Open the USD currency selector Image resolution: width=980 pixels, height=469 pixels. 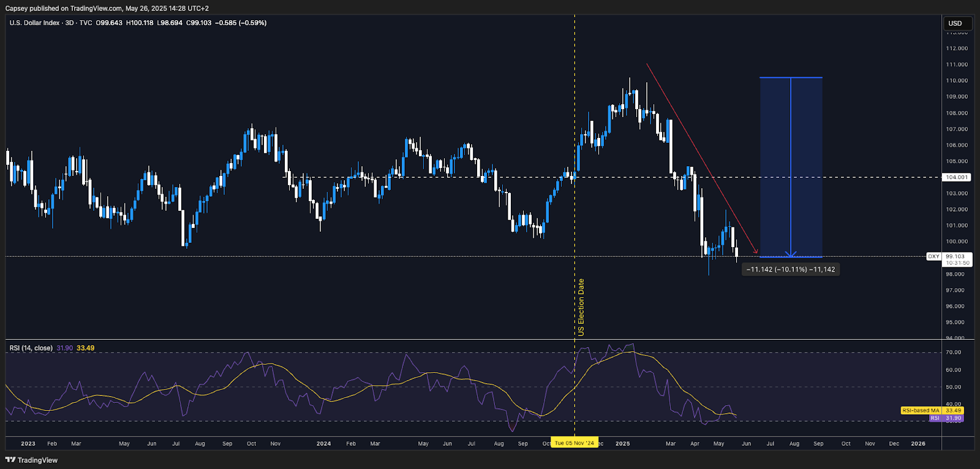click(x=956, y=23)
